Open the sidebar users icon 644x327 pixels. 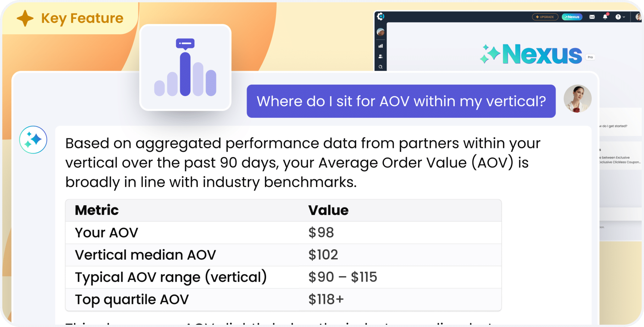(380, 56)
